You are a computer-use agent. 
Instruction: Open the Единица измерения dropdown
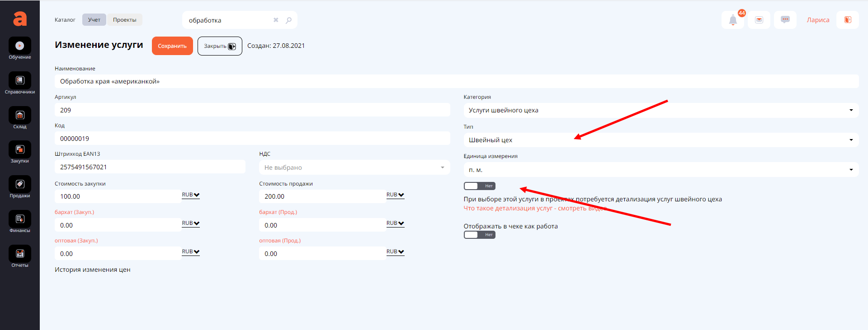(660, 170)
